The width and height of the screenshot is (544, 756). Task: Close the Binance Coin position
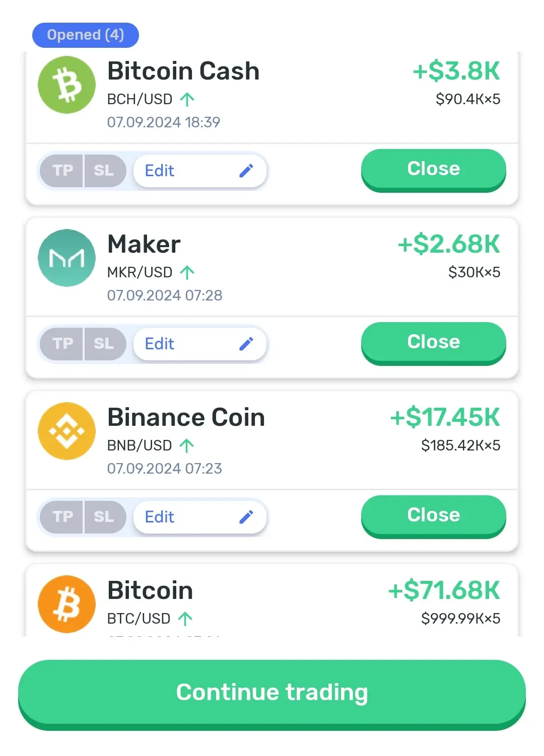tap(434, 516)
